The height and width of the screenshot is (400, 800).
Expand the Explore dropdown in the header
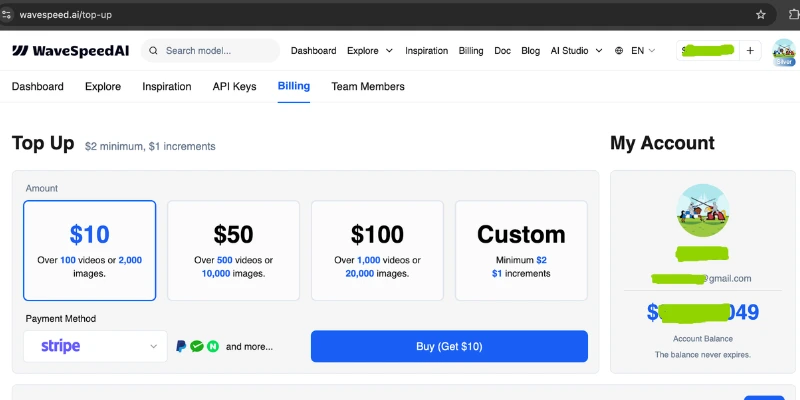[x=370, y=51]
